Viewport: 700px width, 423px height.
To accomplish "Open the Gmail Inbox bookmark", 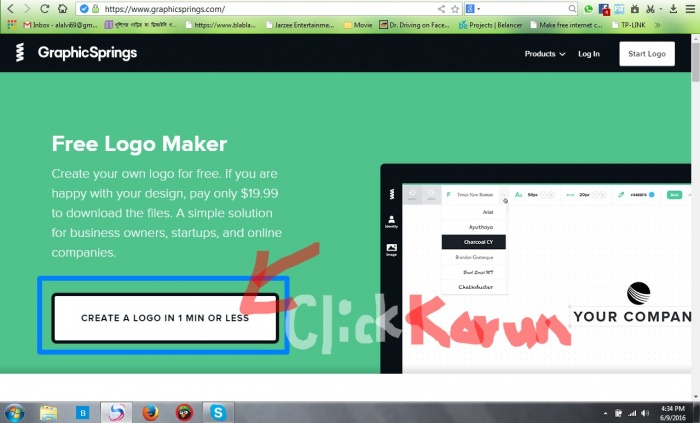I will 60,25.
